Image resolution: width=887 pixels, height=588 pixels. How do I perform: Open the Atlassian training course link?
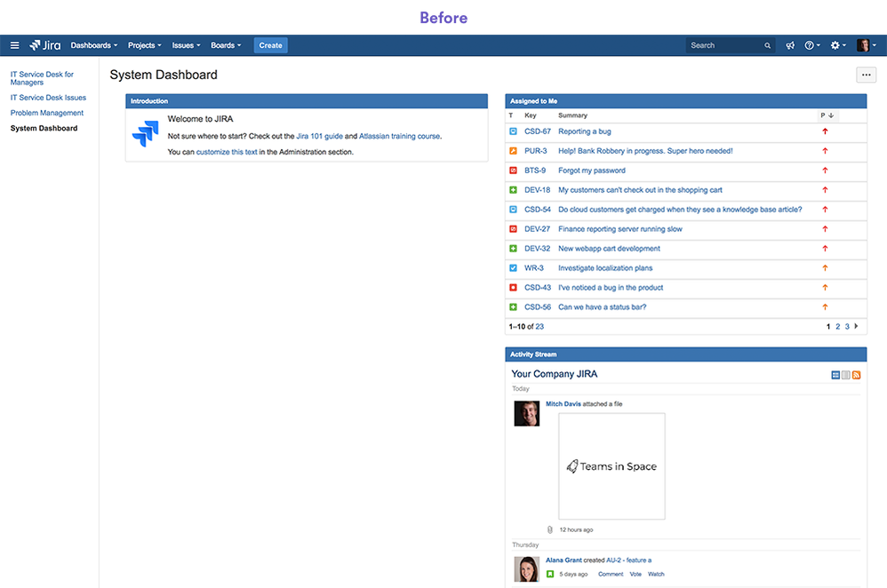pyautogui.click(x=399, y=136)
